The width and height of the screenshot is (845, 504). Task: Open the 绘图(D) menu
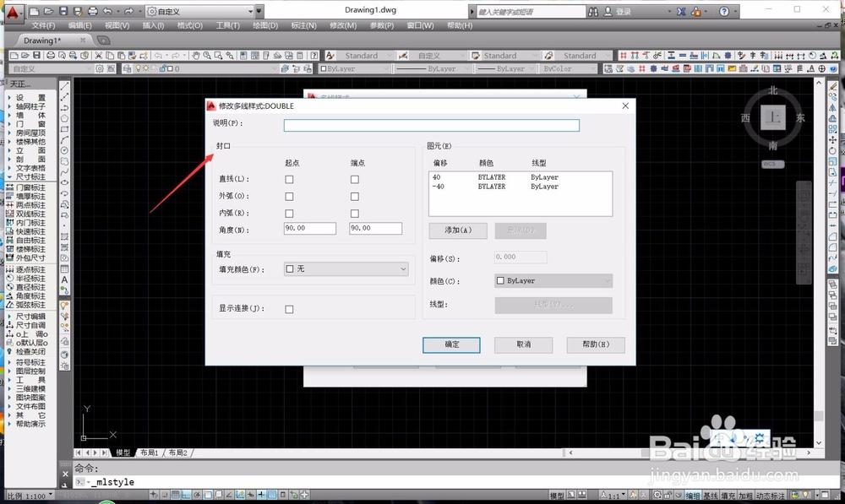tap(265, 25)
